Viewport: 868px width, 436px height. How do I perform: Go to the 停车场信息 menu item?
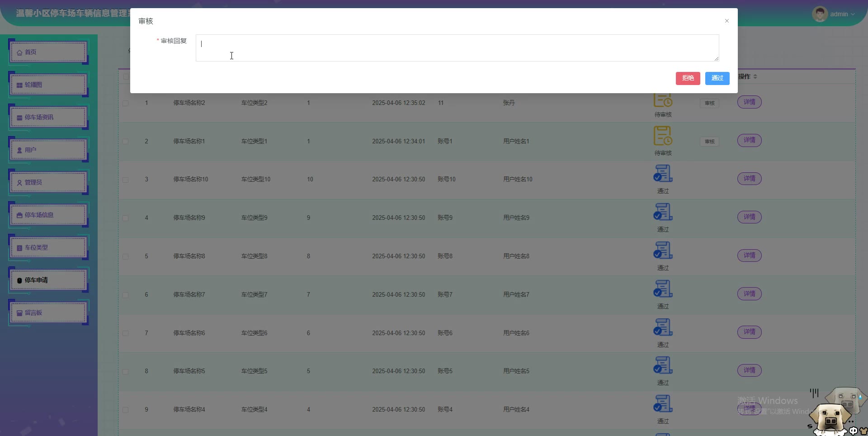pyautogui.click(x=48, y=215)
